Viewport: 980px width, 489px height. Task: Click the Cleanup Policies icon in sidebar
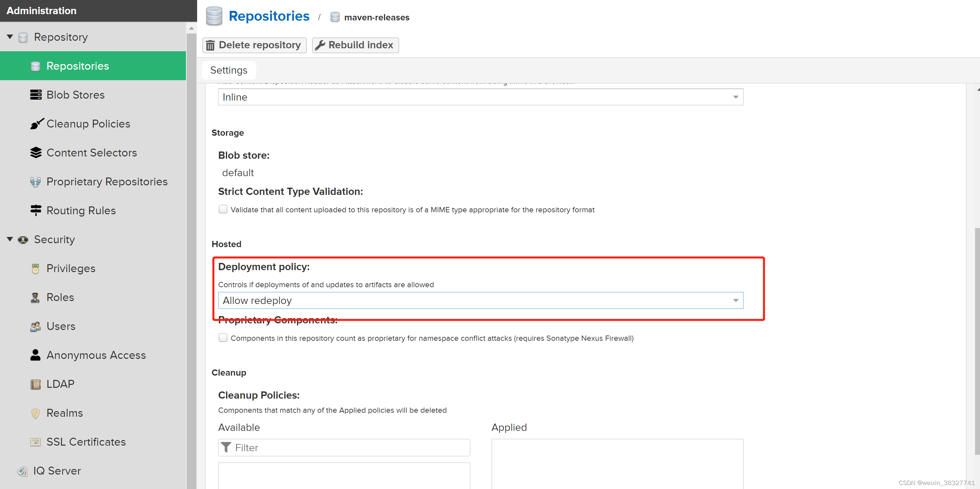pyautogui.click(x=36, y=123)
